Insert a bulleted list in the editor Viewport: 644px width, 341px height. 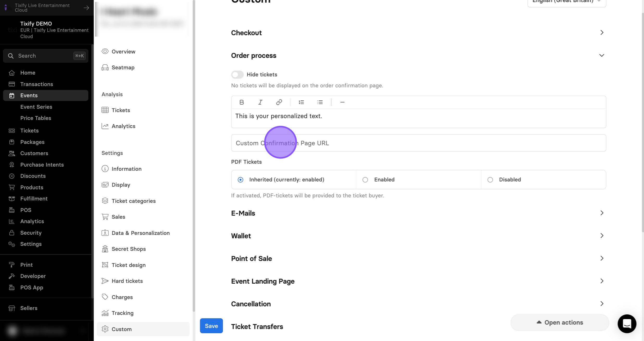click(320, 102)
